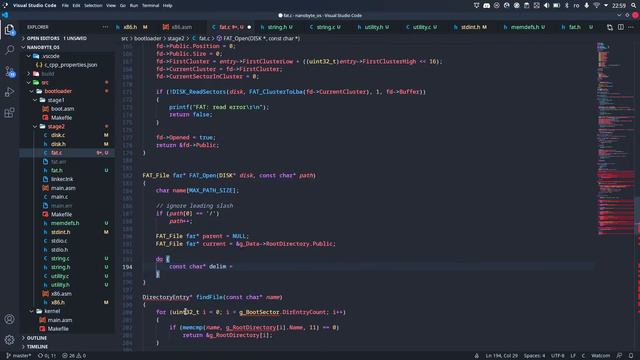The image size is (640, 360).
Task: Open disk.c file
Action: click(67, 135)
